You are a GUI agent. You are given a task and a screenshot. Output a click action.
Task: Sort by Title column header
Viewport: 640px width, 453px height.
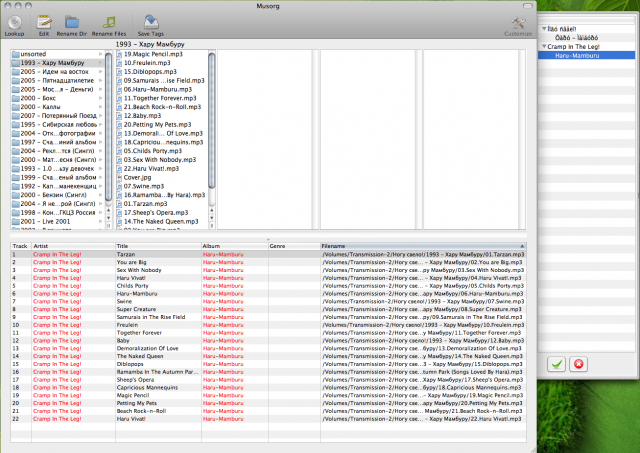click(x=158, y=246)
